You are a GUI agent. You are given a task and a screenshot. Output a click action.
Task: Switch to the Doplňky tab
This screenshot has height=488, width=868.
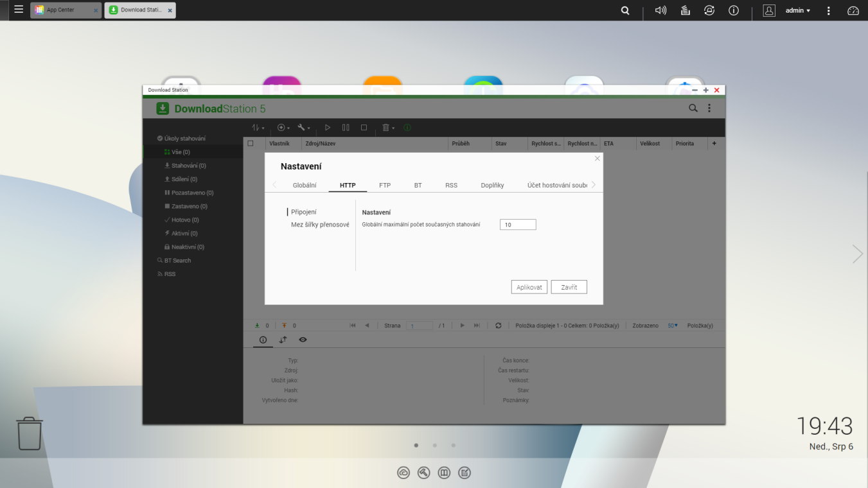492,186
